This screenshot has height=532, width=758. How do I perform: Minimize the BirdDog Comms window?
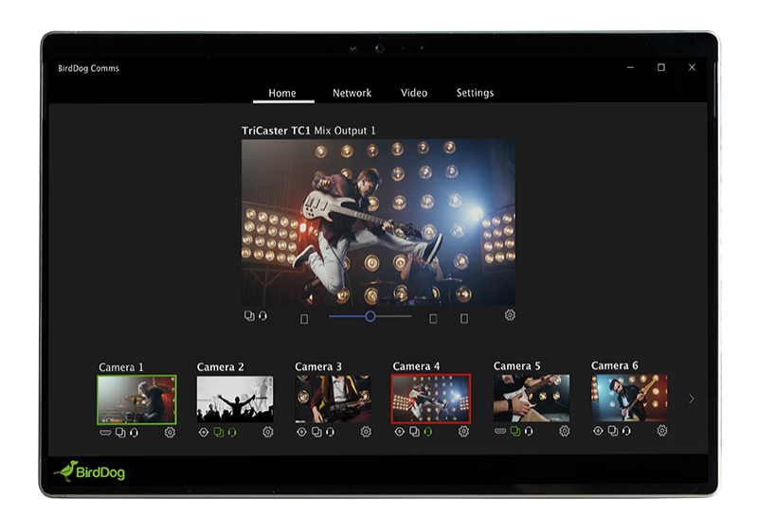point(630,67)
